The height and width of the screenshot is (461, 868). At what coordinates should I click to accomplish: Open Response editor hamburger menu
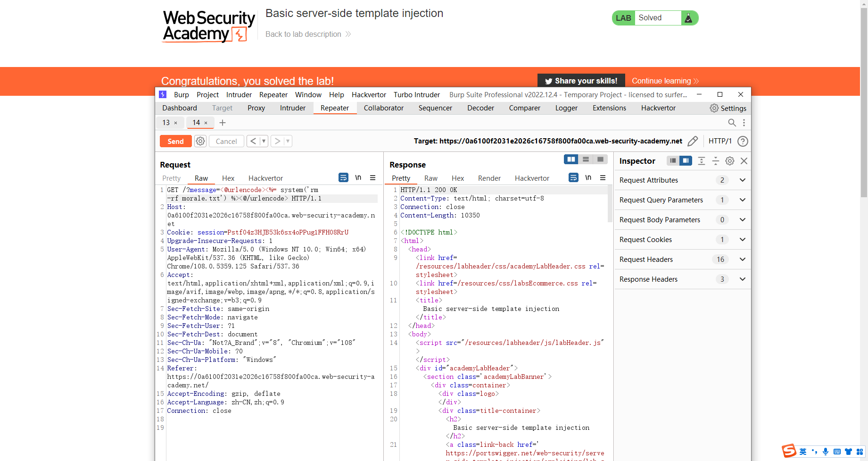(603, 177)
